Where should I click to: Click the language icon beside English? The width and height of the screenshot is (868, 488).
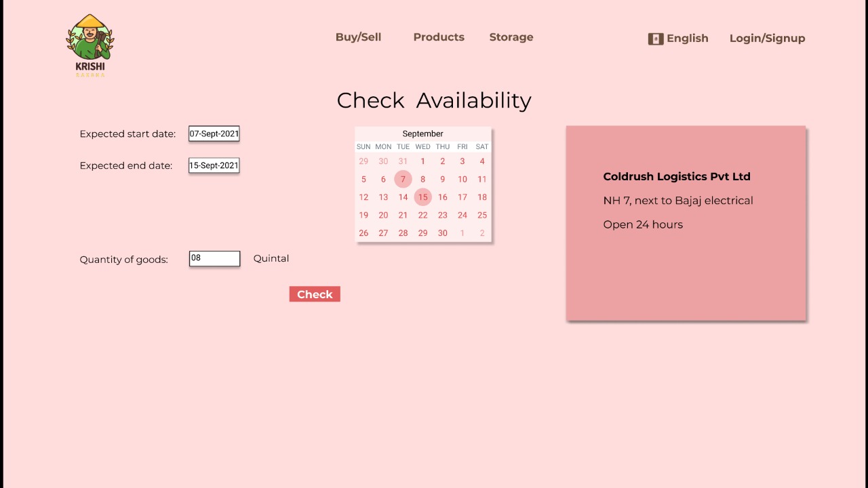pos(656,39)
